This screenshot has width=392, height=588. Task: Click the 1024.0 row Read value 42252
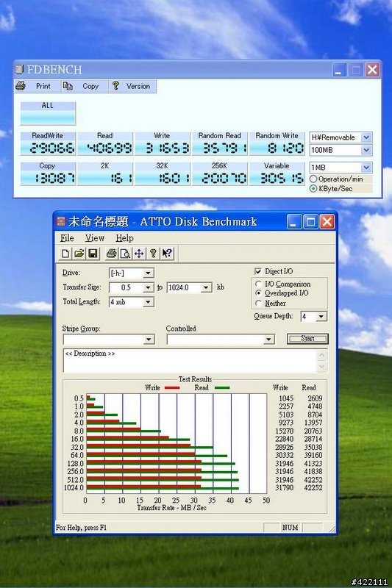click(313, 487)
